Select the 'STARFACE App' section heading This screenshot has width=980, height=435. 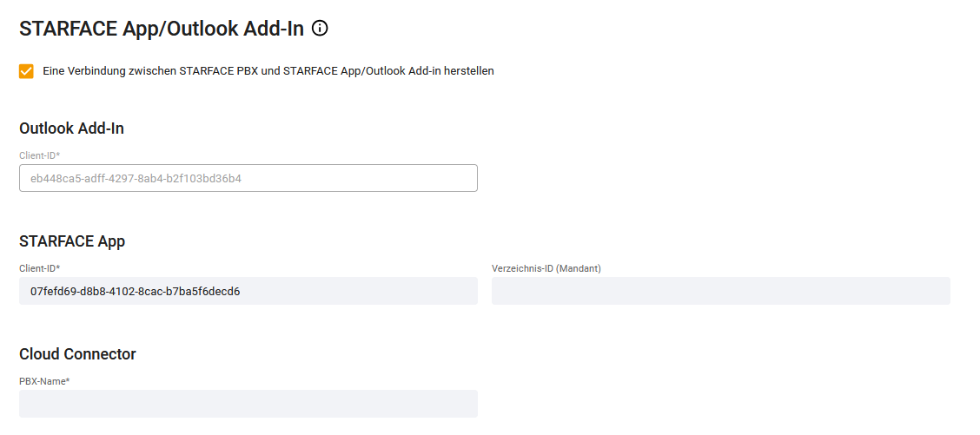point(72,242)
